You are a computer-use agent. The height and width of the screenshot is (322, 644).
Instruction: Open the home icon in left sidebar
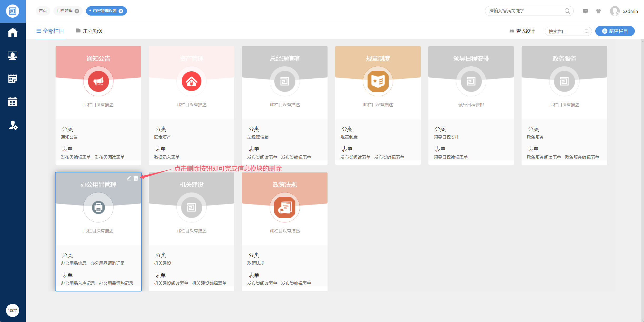pos(13,33)
